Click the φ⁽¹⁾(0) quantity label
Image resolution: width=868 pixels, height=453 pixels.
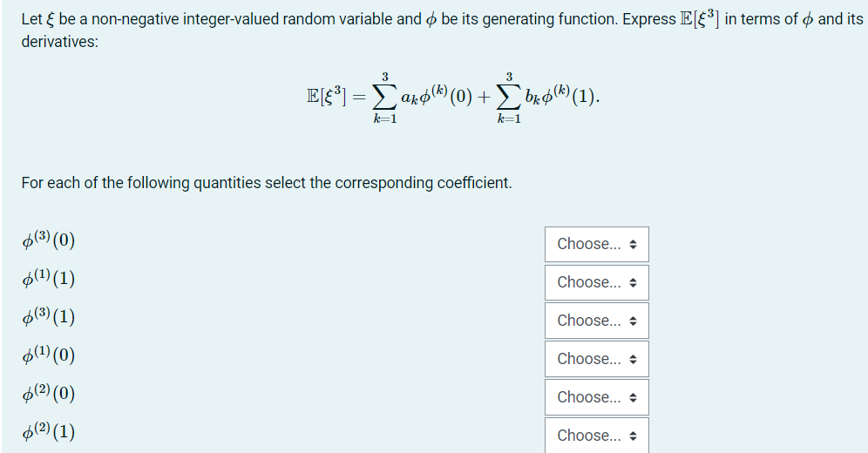pos(48,355)
